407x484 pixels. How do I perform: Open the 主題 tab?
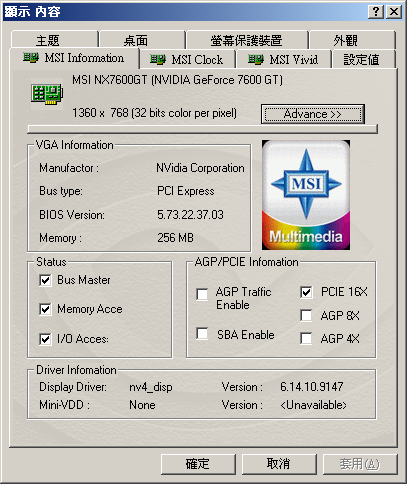(54, 40)
